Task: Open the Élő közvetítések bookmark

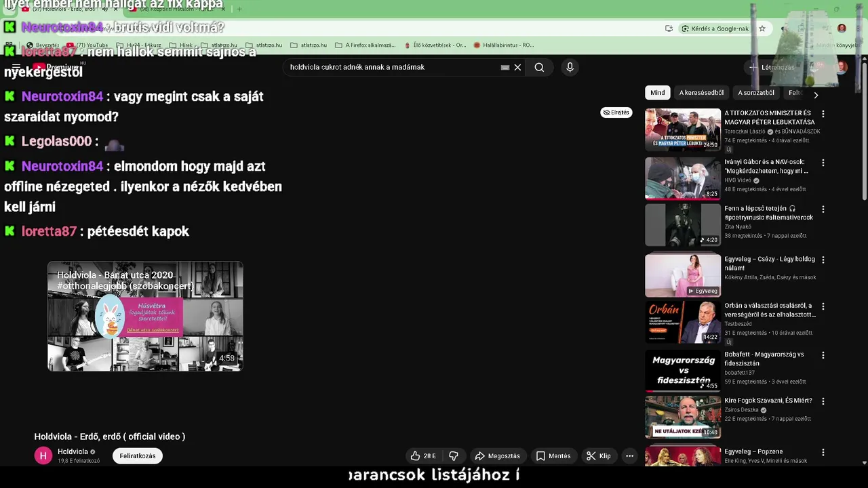Action: [435, 45]
